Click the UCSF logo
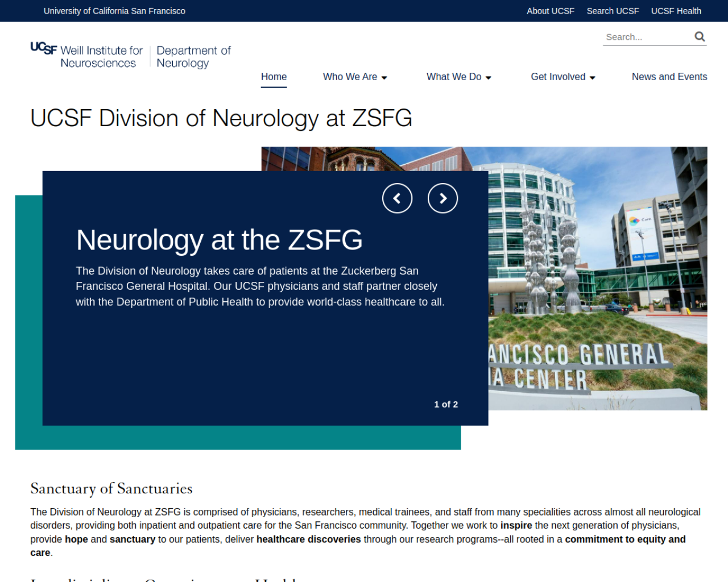728x582 pixels. [x=44, y=48]
